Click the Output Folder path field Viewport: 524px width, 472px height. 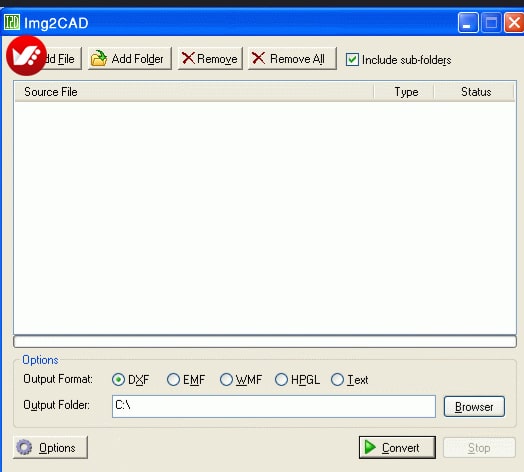[274, 406]
